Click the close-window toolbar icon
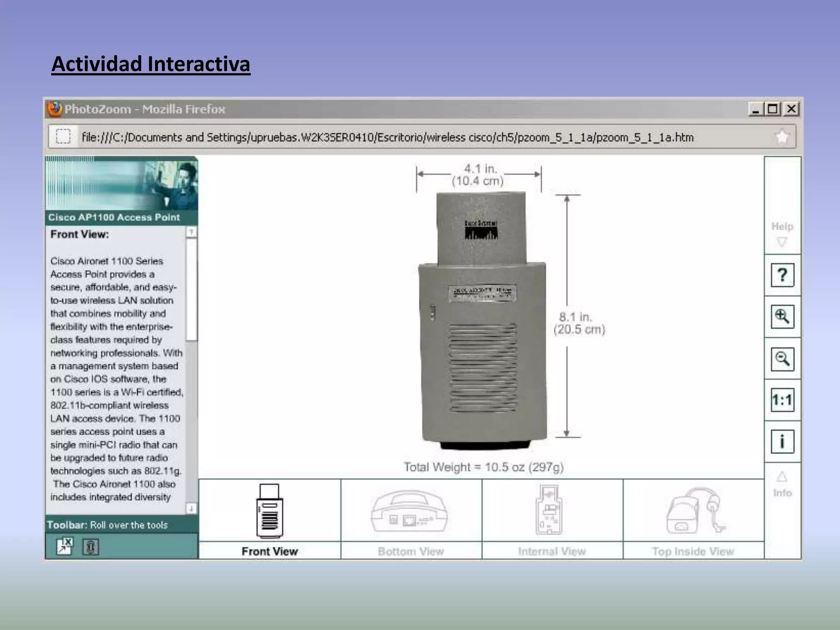840x630 pixels. (x=65, y=546)
